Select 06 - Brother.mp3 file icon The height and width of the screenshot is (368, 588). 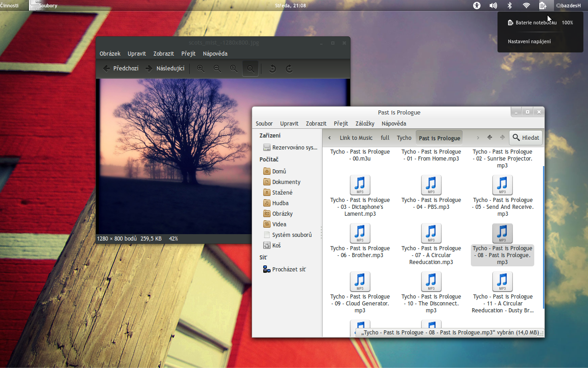point(360,233)
